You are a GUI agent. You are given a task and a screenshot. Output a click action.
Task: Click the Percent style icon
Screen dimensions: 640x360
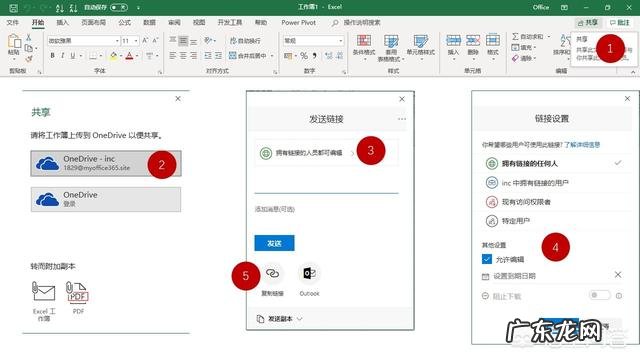pyautogui.click(x=304, y=56)
